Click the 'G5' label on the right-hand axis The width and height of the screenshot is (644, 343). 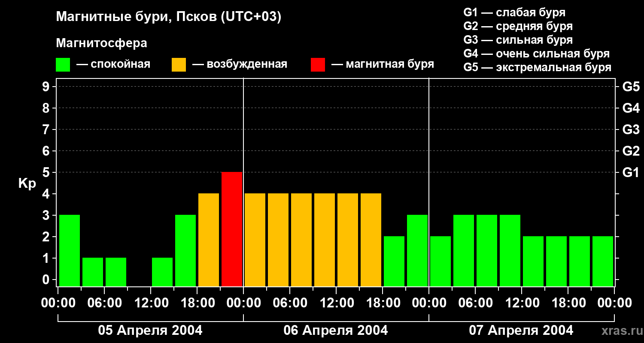click(x=631, y=87)
